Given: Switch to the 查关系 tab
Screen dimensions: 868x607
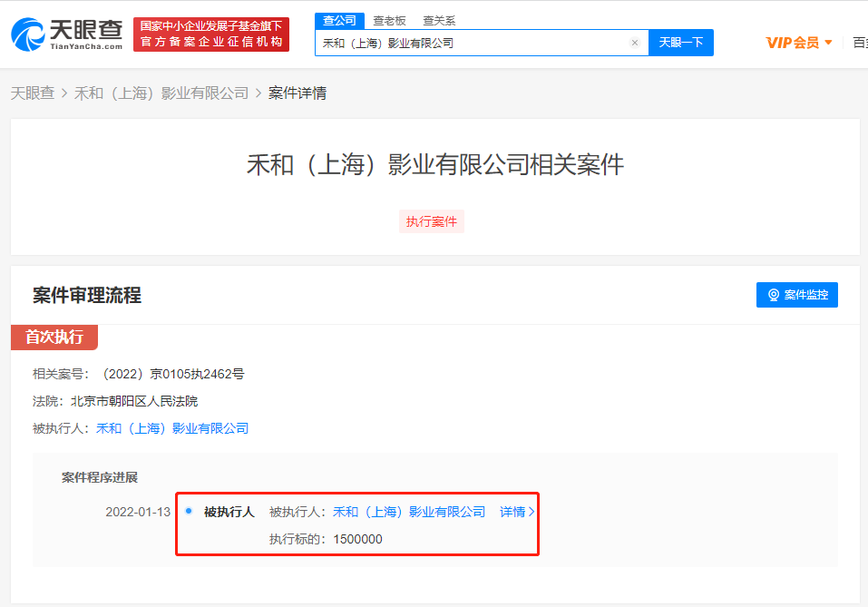Looking at the screenshot, I should pyautogui.click(x=439, y=21).
